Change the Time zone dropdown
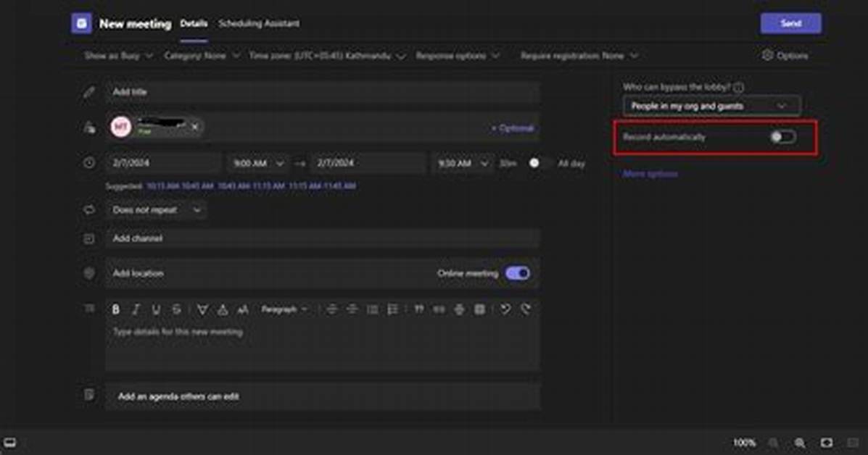This screenshot has height=455, width=868. pos(327,56)
